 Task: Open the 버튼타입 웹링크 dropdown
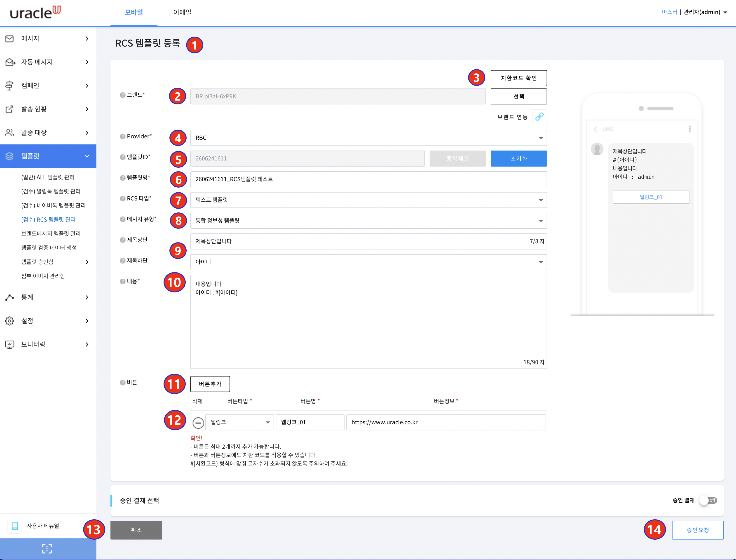239,422
